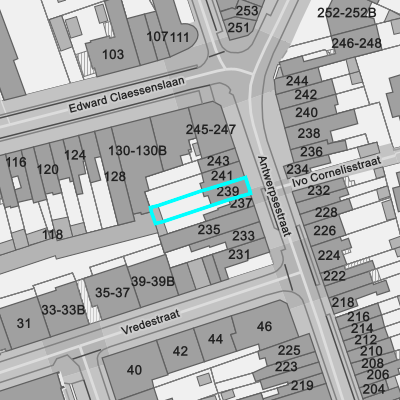Screen dimensions: 400x400
Task: Select the building numbered 208
Action: click(372, 363)
